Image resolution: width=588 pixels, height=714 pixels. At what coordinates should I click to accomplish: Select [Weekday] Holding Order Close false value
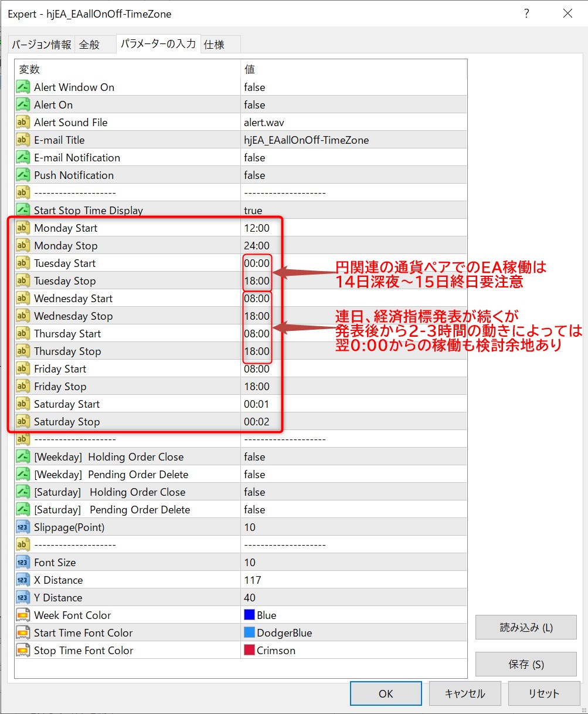[254, 457]
